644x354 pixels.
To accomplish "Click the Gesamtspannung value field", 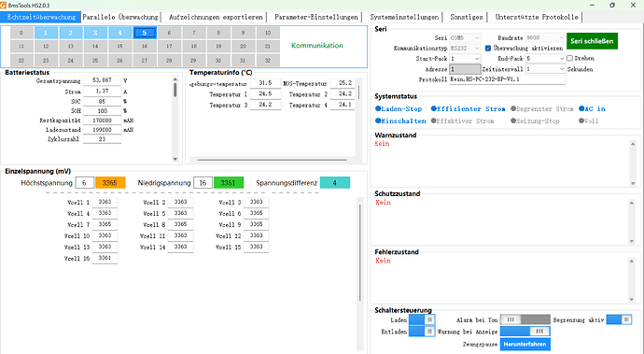I will pyautogui.click(x=103, y=80).
